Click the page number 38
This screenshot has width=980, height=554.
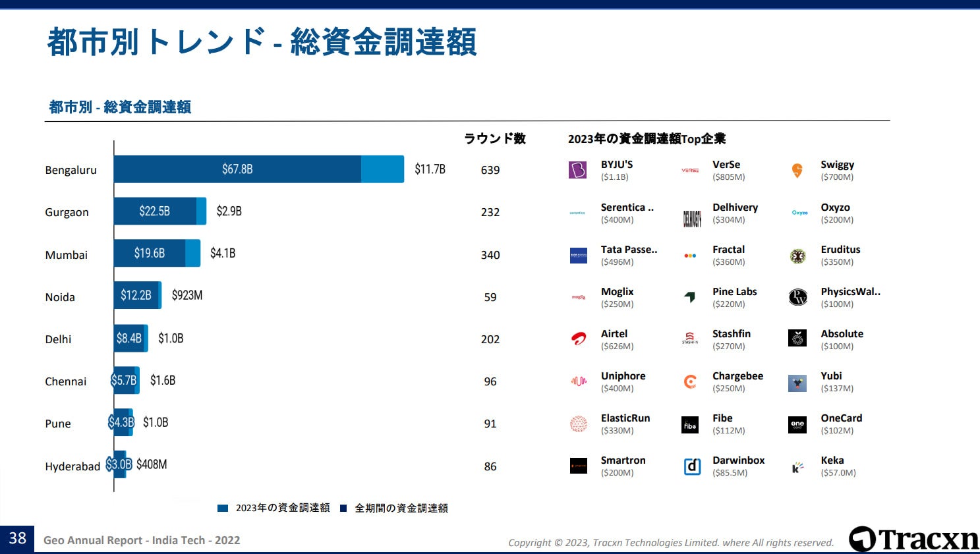pyautogui.click(x=17, y=539)
